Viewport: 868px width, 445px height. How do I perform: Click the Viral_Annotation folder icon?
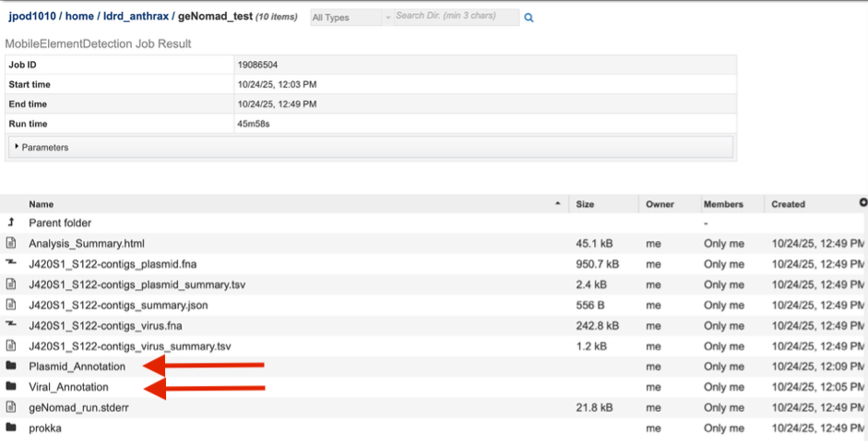[x=11, y=387]
